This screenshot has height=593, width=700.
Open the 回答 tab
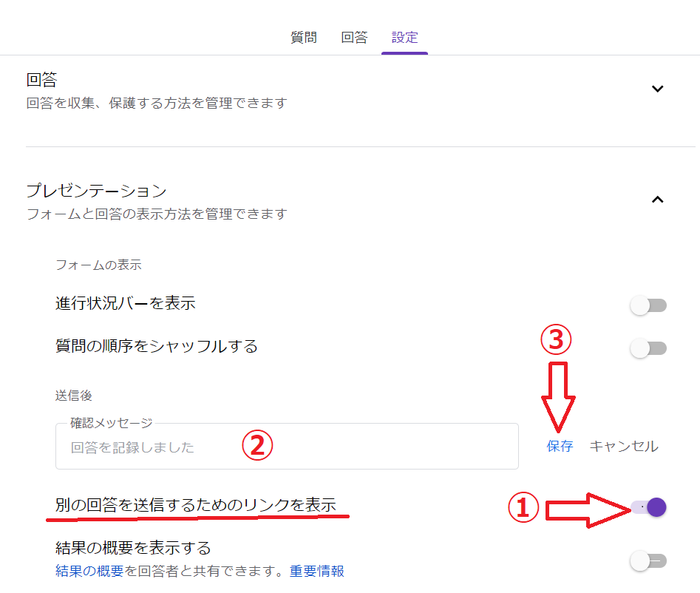coord(354,37)
